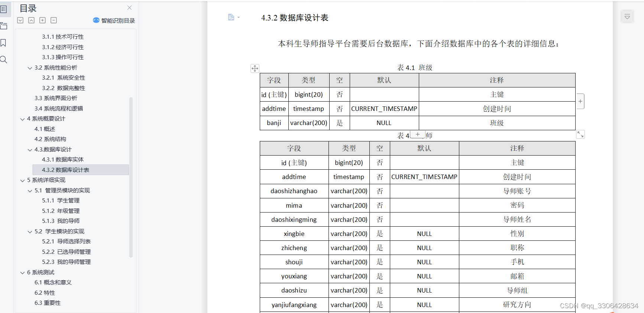Image resolution: width=644 pixels, height=313 pixels.
Task: Click the caption 表 4.1 班级
Action: [x=415, y=67]
